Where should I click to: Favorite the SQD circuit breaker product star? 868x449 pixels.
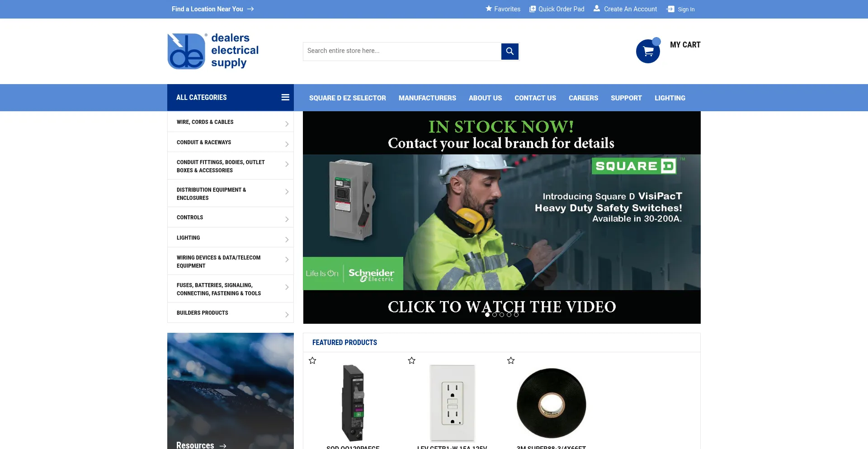click(312, 360)
